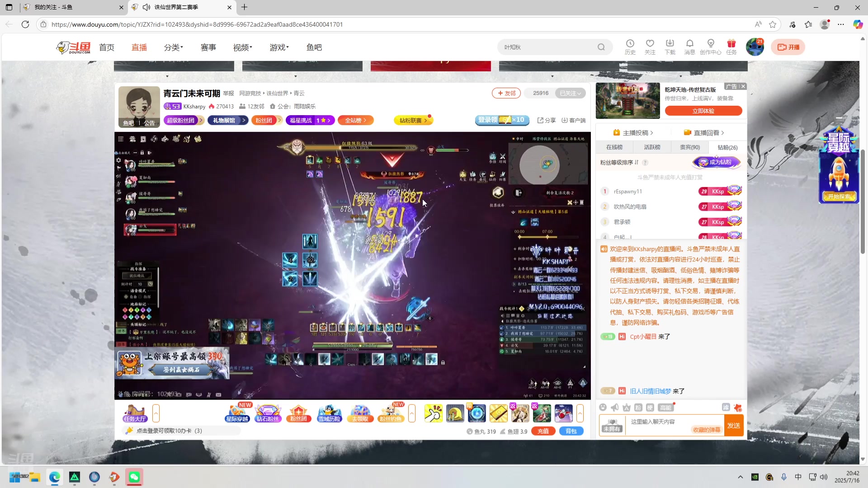Click the emoji smiley icon in chat

pyautogui.click(x=603, y=408)
